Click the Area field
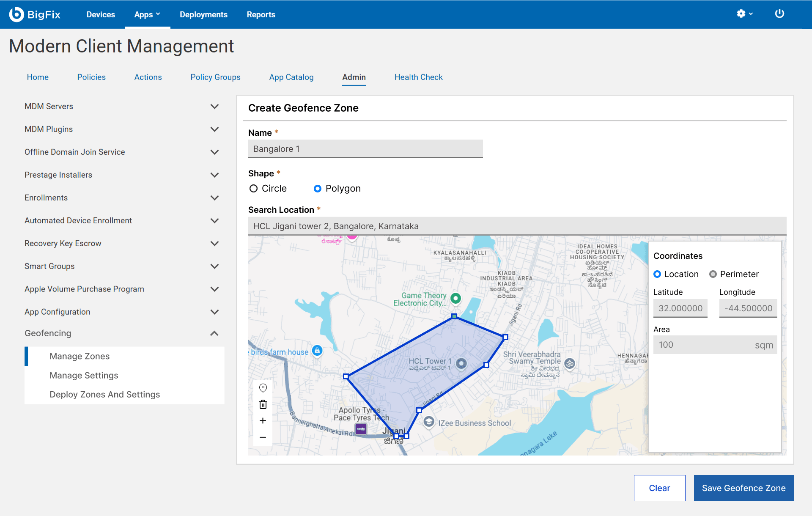Screen dimensions: 812x516 (x=715, y=345)
